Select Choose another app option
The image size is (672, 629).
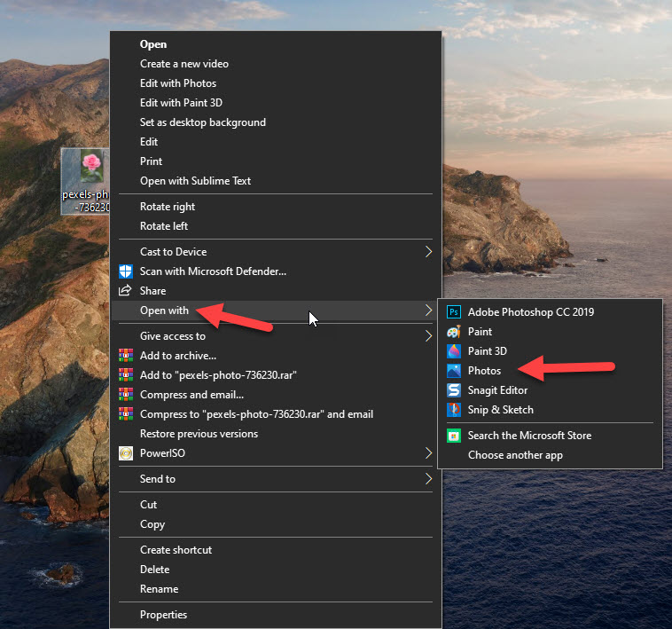coord(515,455)
